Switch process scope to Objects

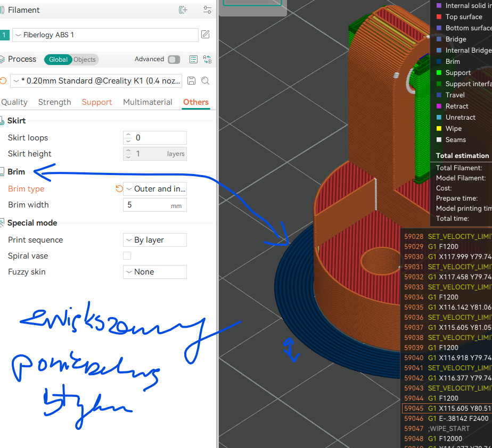click(85, 60)
